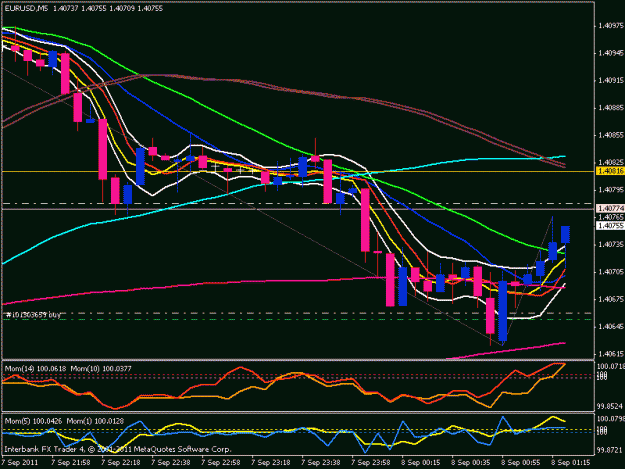Select the 99.8721 momentum scale value
The height and width of the screenshot is (469, 625).
pyautogui.click(x=610, y=450)
